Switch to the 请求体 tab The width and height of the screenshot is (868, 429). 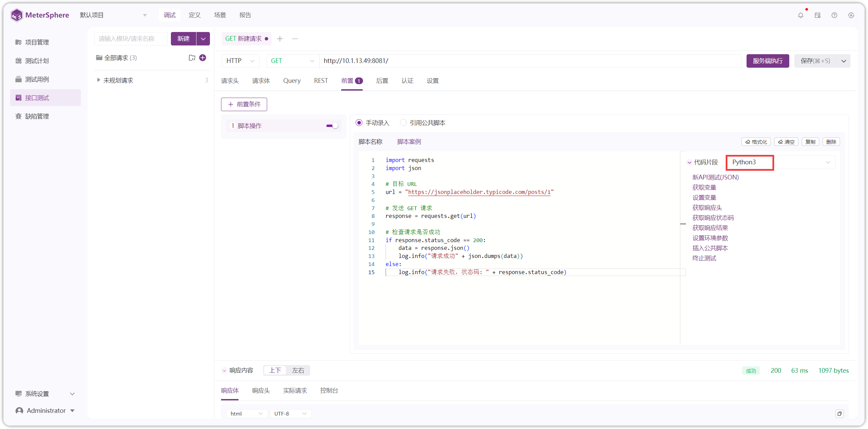point(261,80)
